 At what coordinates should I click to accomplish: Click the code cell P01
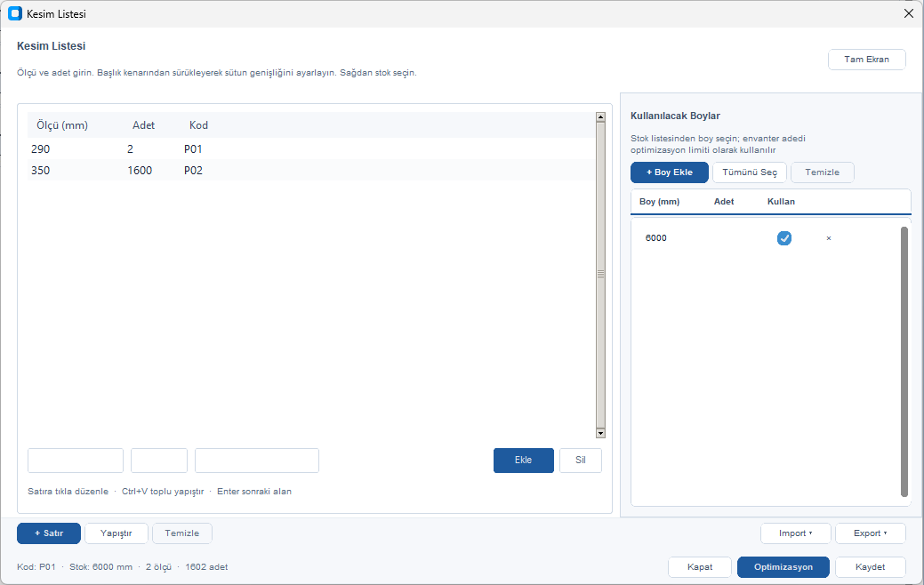[193, 149]
